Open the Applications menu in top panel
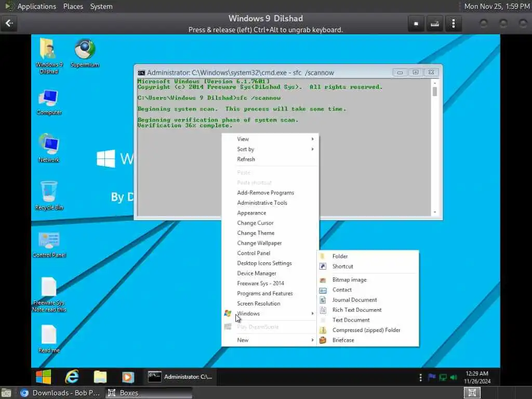Screen dimensions: 532x399 37,6
